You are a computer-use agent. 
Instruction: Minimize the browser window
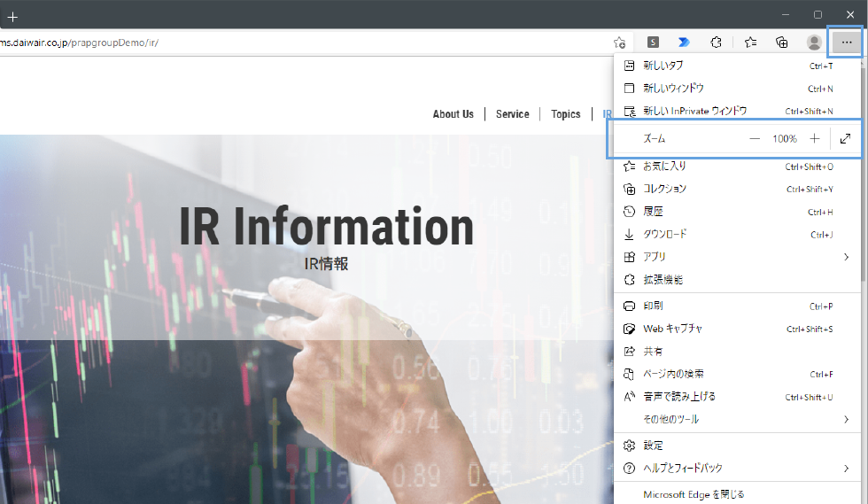pyautogui.click(x=786, y=14)
